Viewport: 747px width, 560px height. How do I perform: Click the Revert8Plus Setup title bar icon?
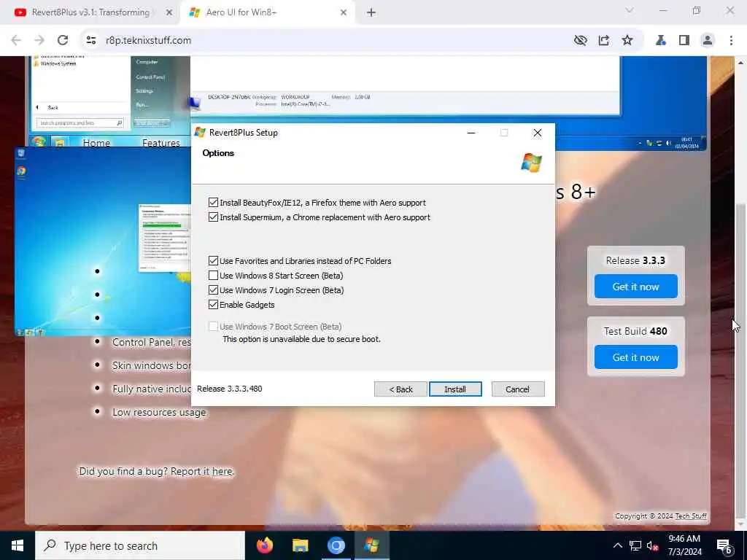click(200, 133)
